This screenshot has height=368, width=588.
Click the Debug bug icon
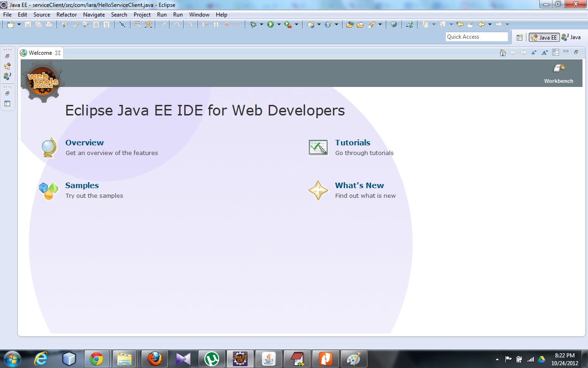click(x=253, y=24)
